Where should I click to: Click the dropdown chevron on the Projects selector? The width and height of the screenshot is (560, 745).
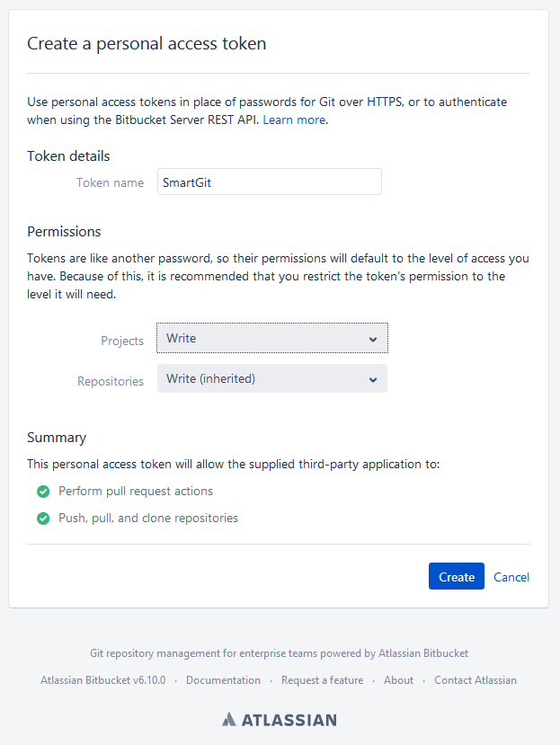pos(373,338)
